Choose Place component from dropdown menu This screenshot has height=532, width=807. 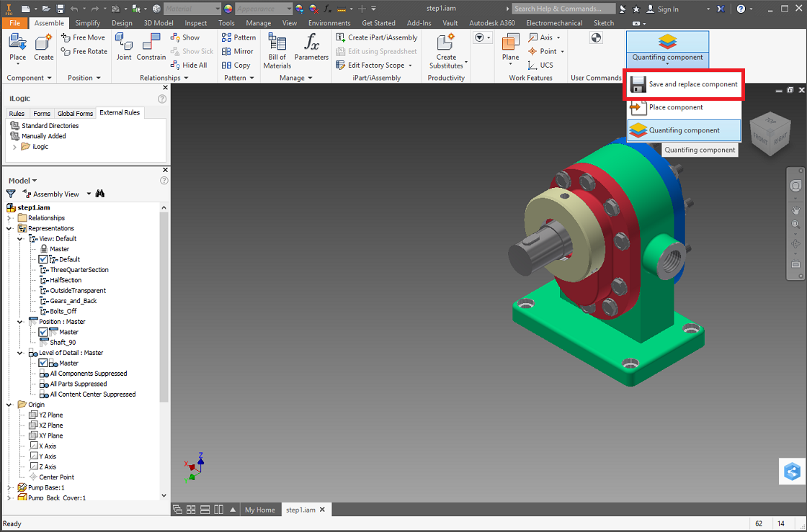click(x=684, y=107)
